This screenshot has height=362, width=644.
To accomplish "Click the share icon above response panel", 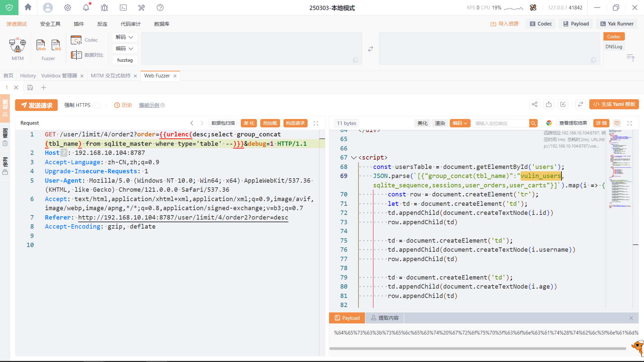I will 534,105.
